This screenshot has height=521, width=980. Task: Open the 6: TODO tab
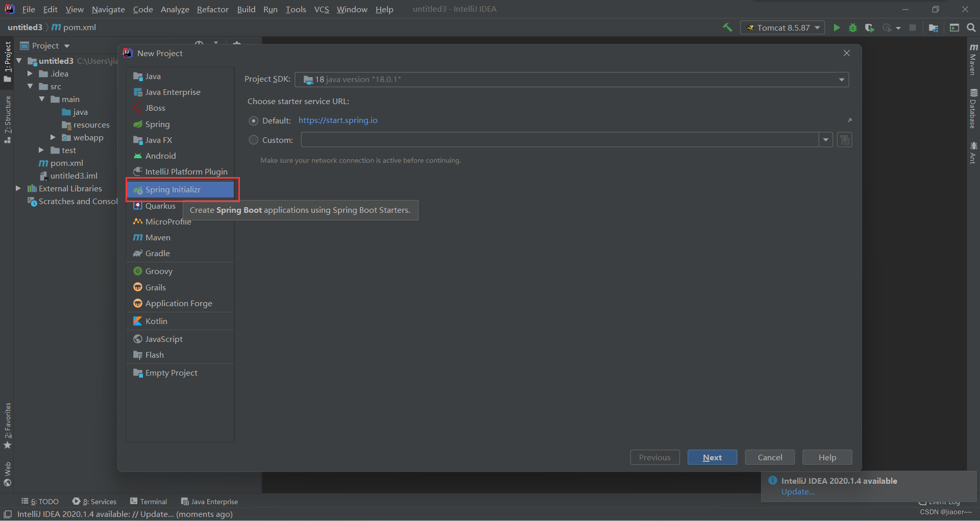click(x=40, y=502)
